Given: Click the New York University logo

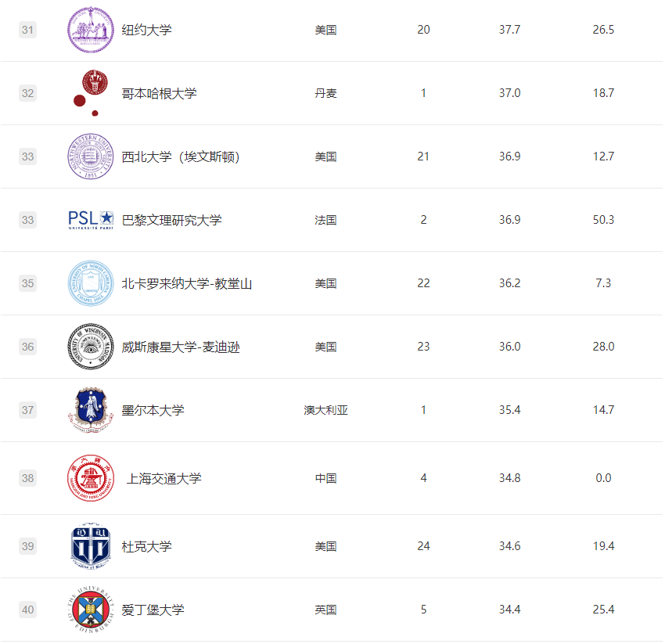Looking at the screenshot, I should 91,31.
